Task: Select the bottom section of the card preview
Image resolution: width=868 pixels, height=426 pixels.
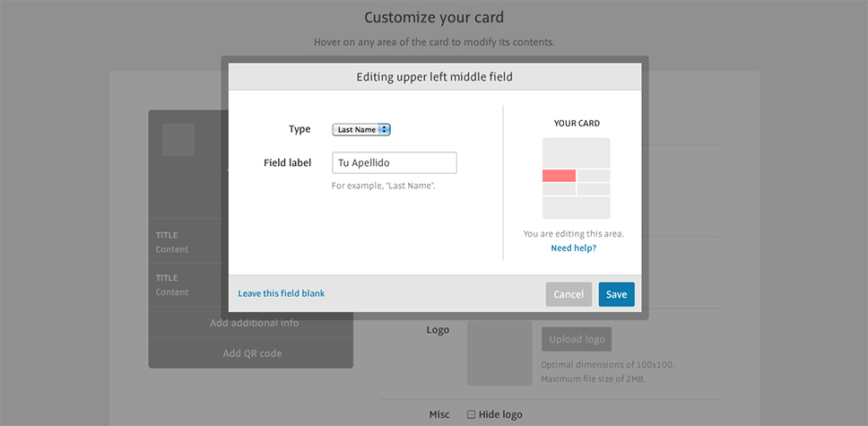Action: pos(577,208)
